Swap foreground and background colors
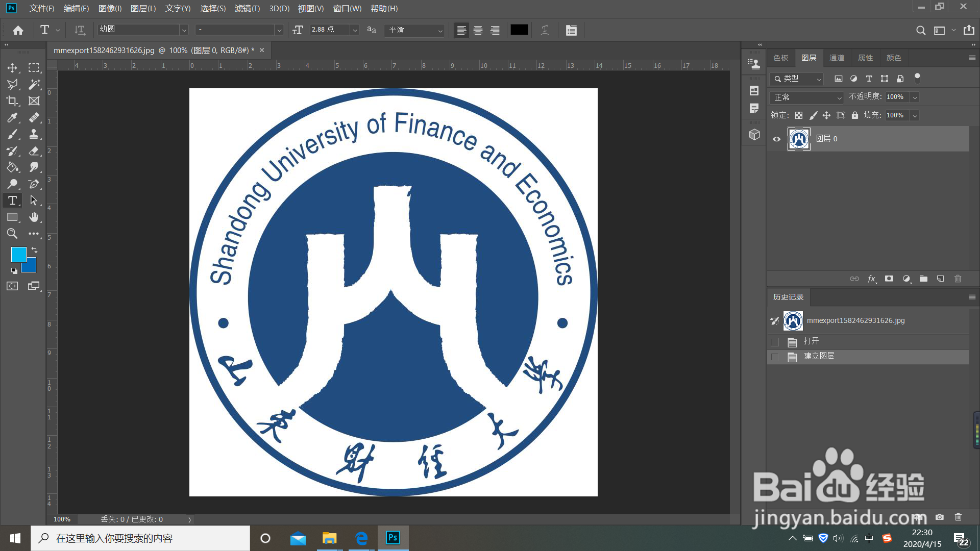 (x=34, y=250)
